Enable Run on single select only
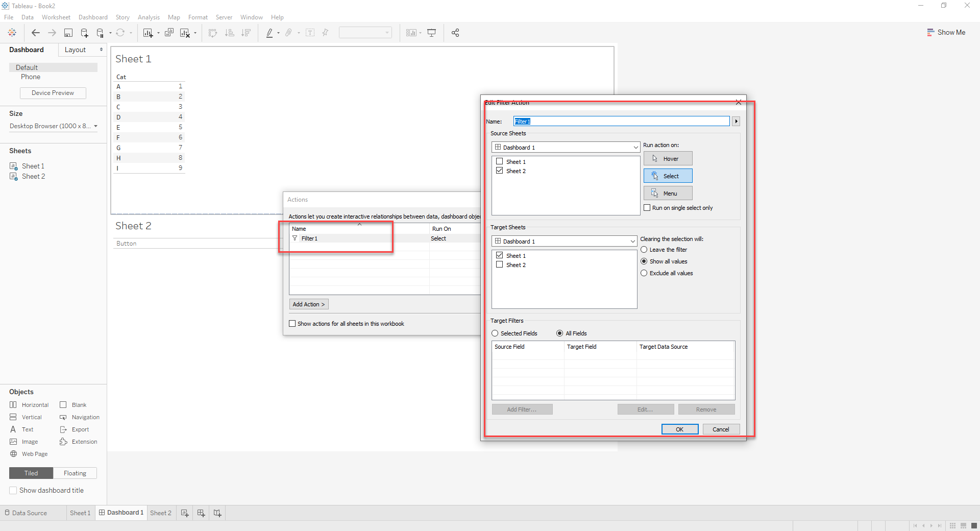 647,208
